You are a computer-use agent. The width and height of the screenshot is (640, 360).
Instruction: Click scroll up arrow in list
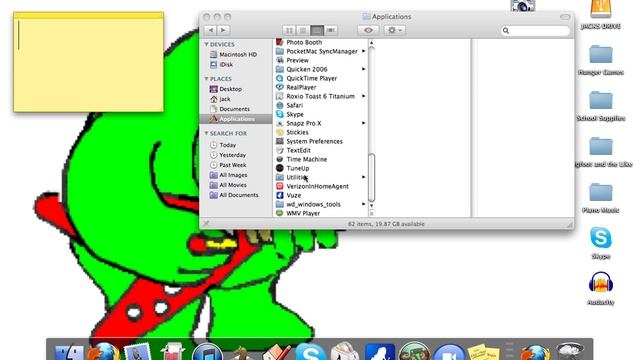(371, 42)
